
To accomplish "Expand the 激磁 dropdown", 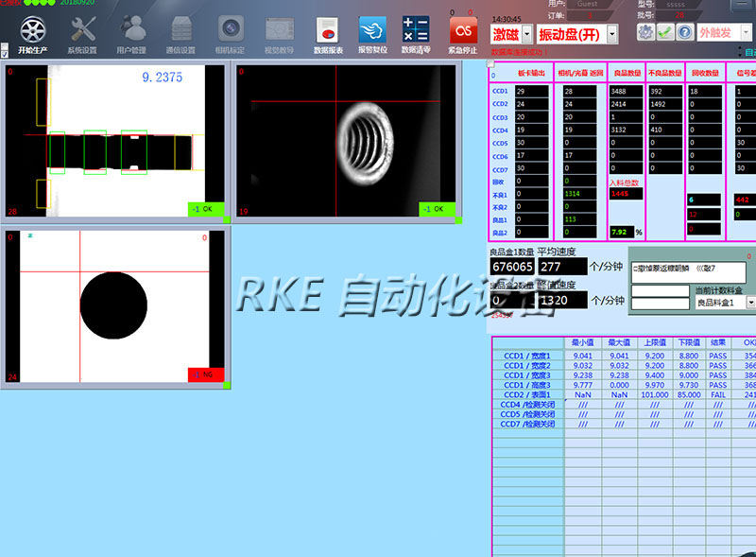I will coord(527,34).
